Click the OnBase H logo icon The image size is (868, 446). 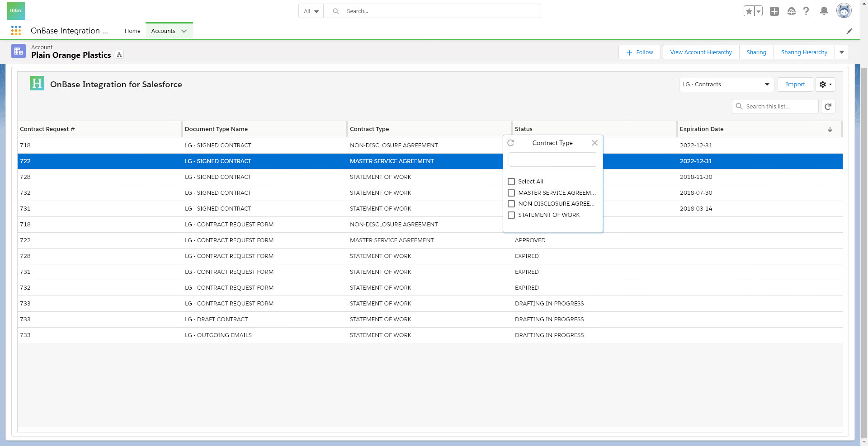tap(37, 83)
